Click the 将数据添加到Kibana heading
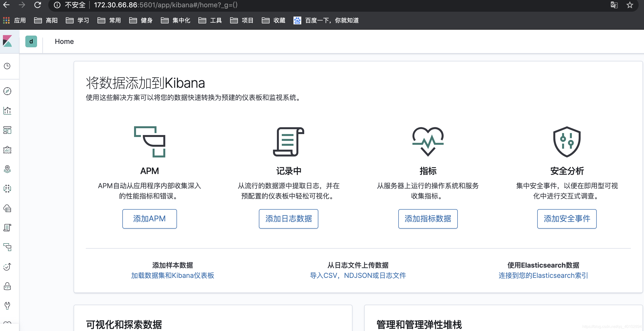644x331 pixels. click(145, 83)
